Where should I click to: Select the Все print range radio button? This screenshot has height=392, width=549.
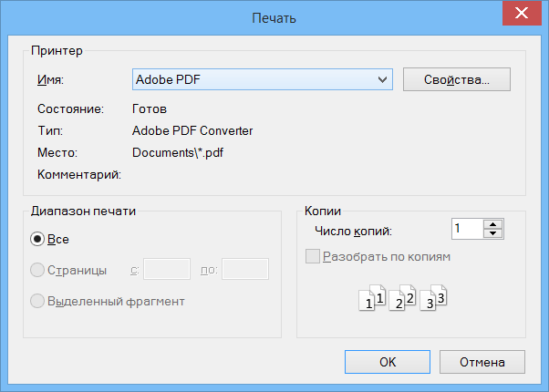(37, 239)
